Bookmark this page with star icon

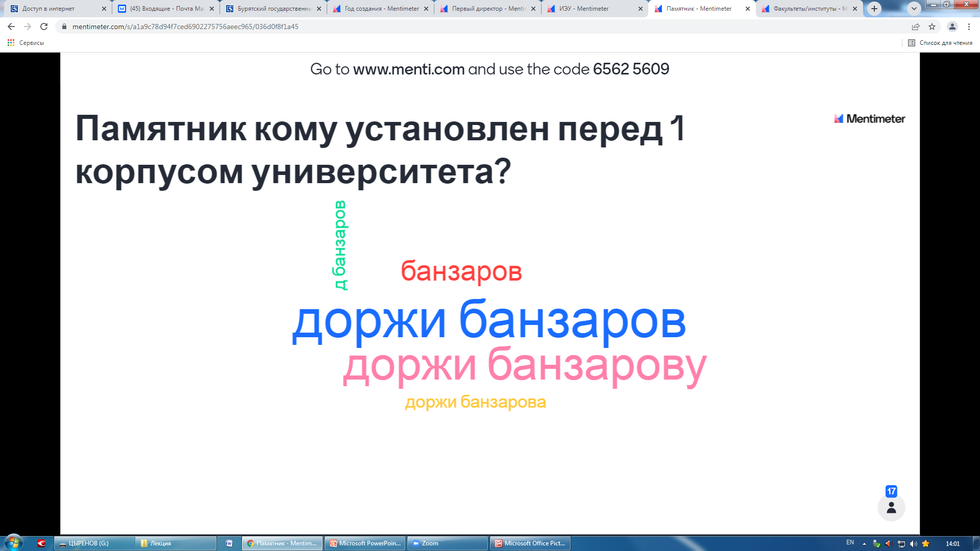point(932,27)
